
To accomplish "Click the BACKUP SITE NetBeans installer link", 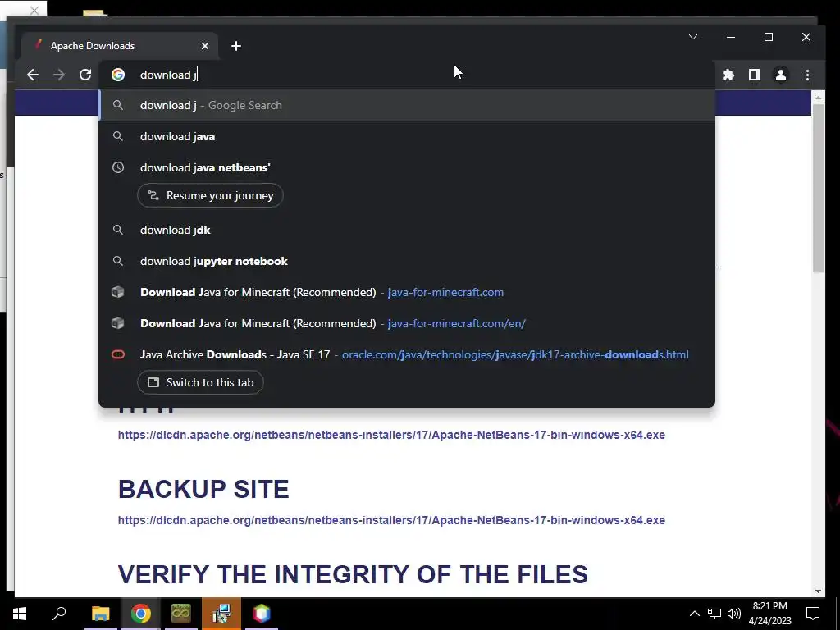I will [x=391, y=520].
